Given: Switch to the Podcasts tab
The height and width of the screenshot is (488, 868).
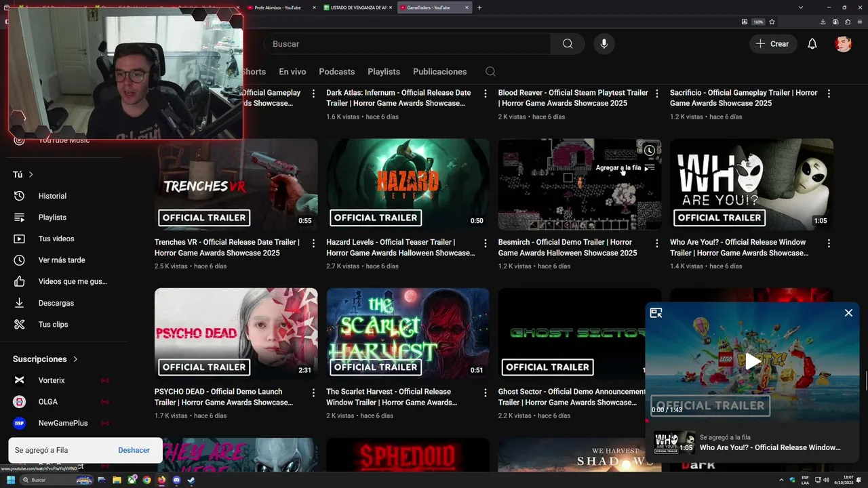Looking at the screenshot, I should coord(337,71).
